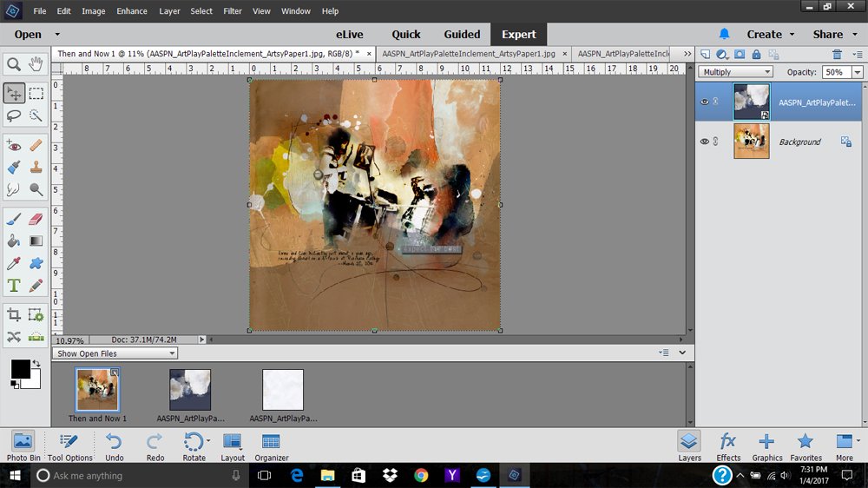Select the Crop tool

pos(14,315)
